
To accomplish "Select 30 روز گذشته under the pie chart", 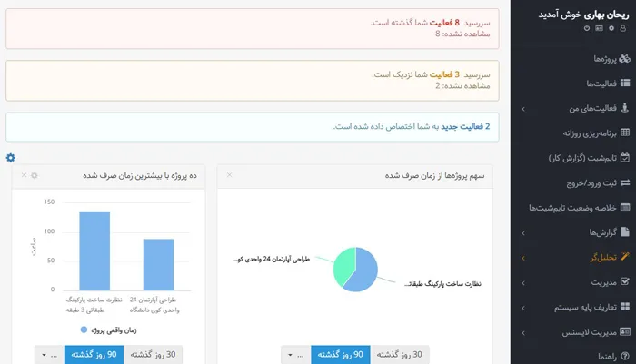I will pos(400,355).
